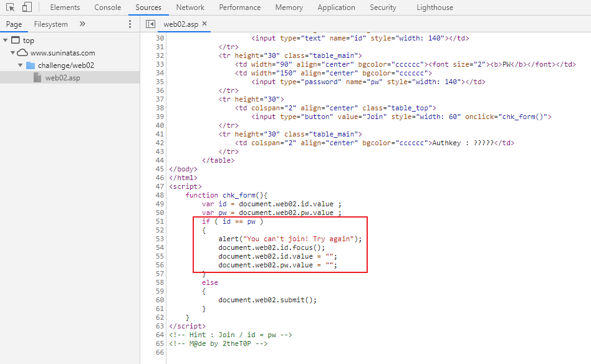
Task: Toggle the device toolbar icon
Action: pyautogui.click(x=27, y=7)
